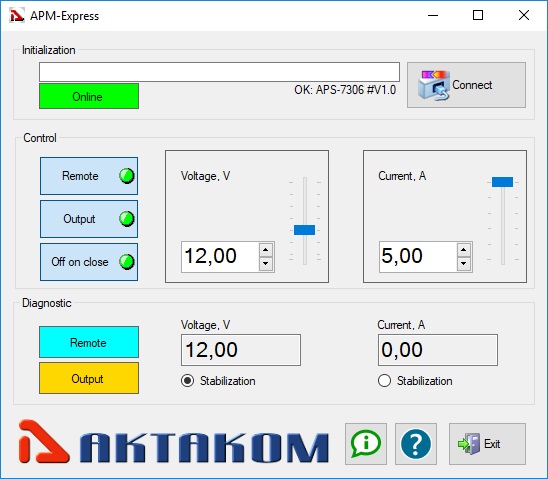Screen dimensions: 548x479
Task: Click the APM-Express title bar icon
Action: pyautogui.click(x=17, y=15)
